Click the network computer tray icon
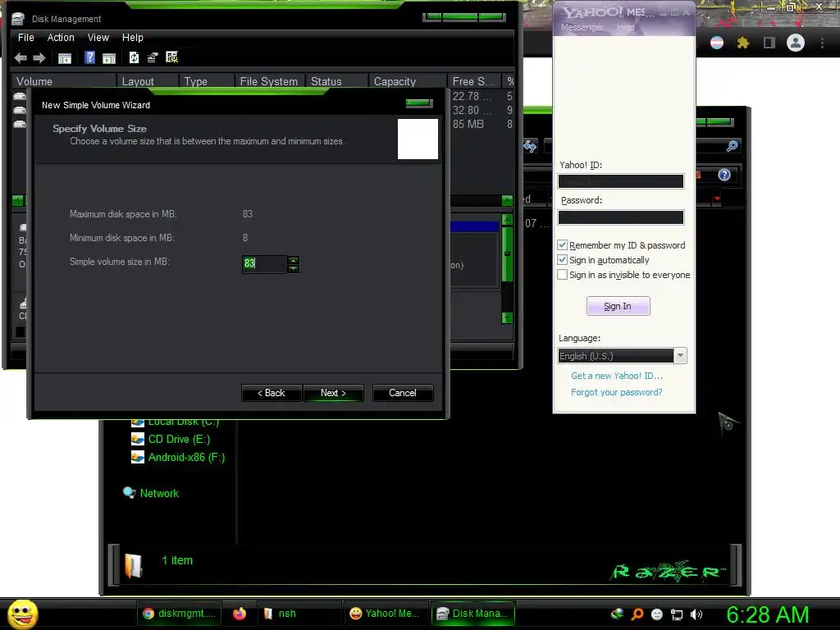840x630 pixels. pyautogui.click(x=677, y=614)
